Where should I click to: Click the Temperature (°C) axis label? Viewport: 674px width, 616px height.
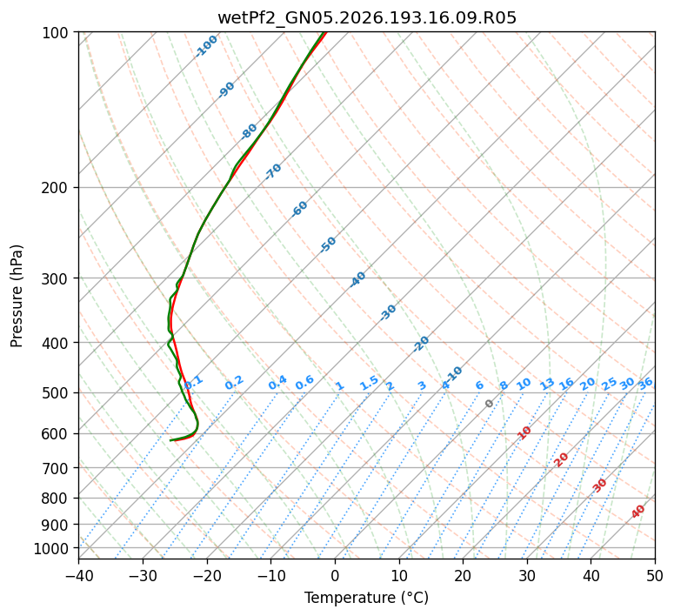(366, 598)
